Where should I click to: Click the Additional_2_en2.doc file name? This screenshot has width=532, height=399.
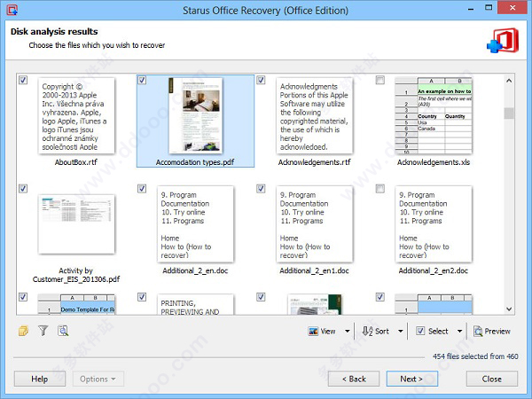point(434,270)
